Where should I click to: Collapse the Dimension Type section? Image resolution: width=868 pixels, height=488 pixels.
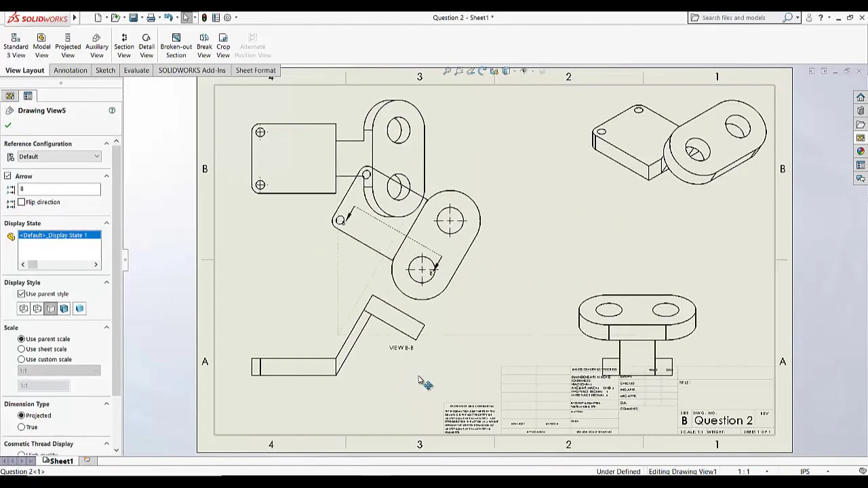[x=106, y=404]
